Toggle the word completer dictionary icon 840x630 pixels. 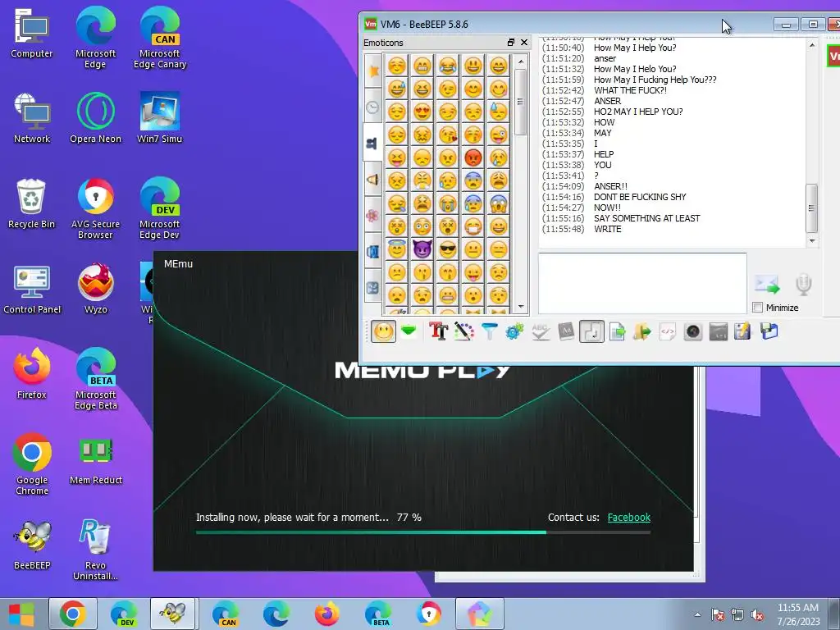pyautogui.click(x=566, y=331)
